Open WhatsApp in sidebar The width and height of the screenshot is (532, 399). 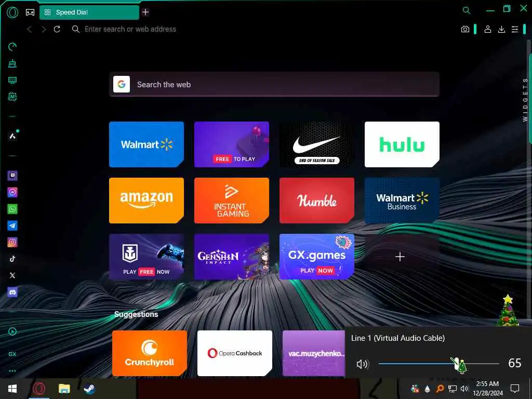12,209
